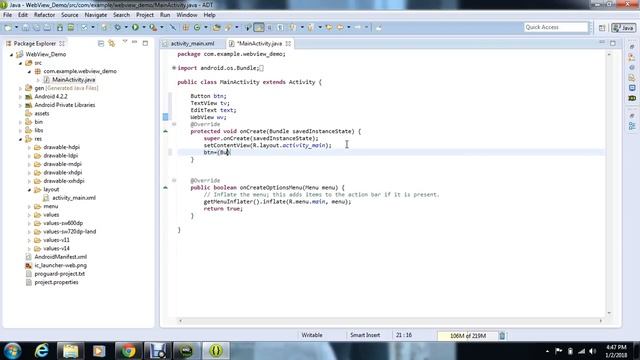The height and width of the screenshot is (360, 640).
Task: Click the New Java Package toolbar icon
Action: (x=186, y=27)
